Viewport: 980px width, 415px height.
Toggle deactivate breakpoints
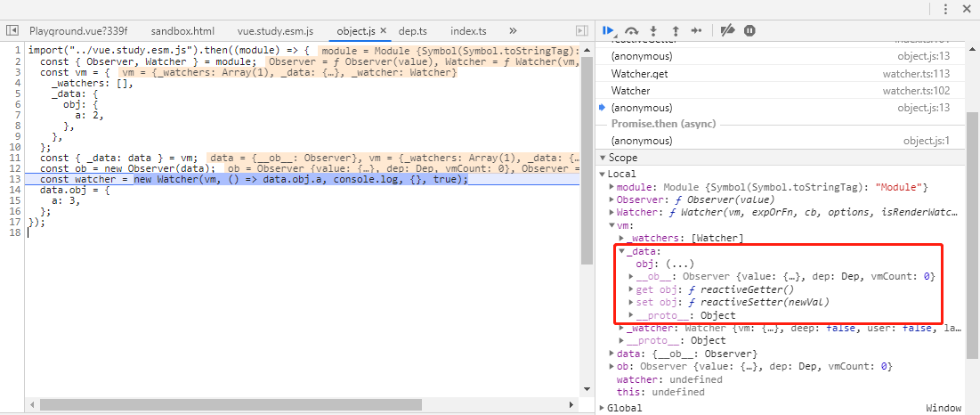[727, 30]
